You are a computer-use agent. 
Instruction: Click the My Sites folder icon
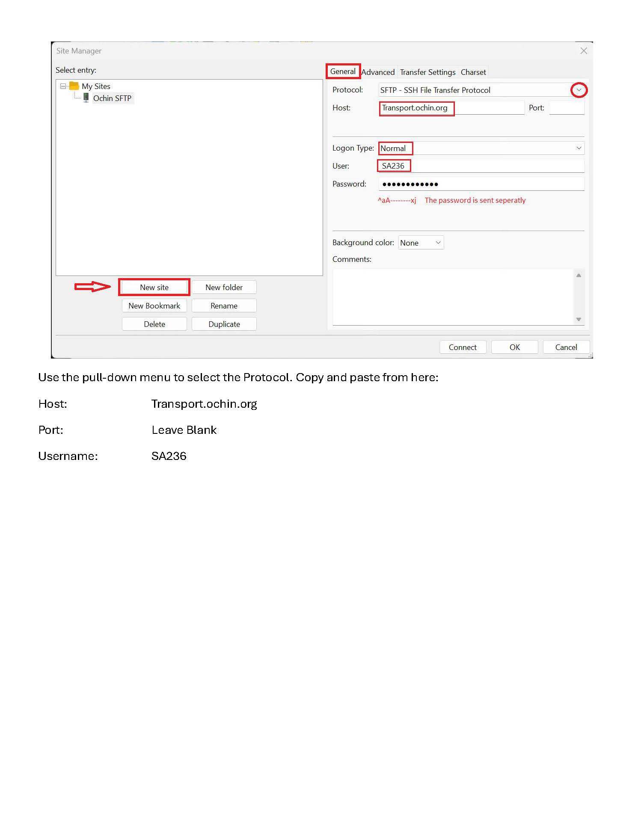(x=74, y=86)
